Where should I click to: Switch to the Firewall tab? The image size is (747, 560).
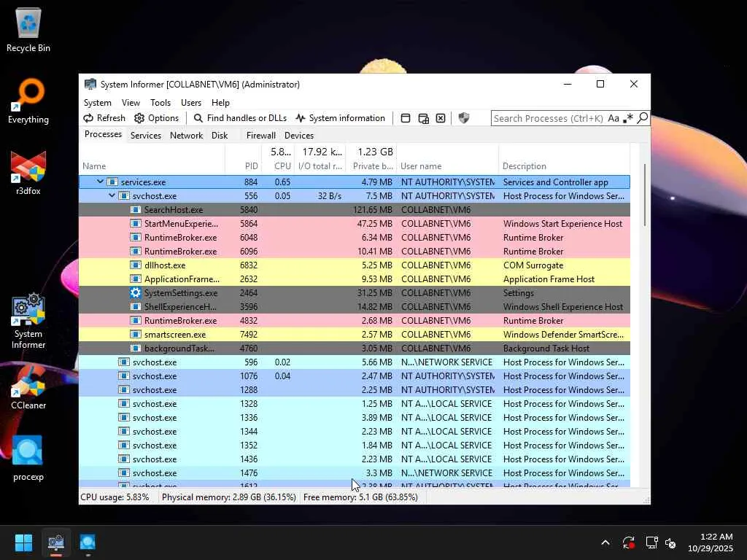pyautogui.click(x=260, y=135)
